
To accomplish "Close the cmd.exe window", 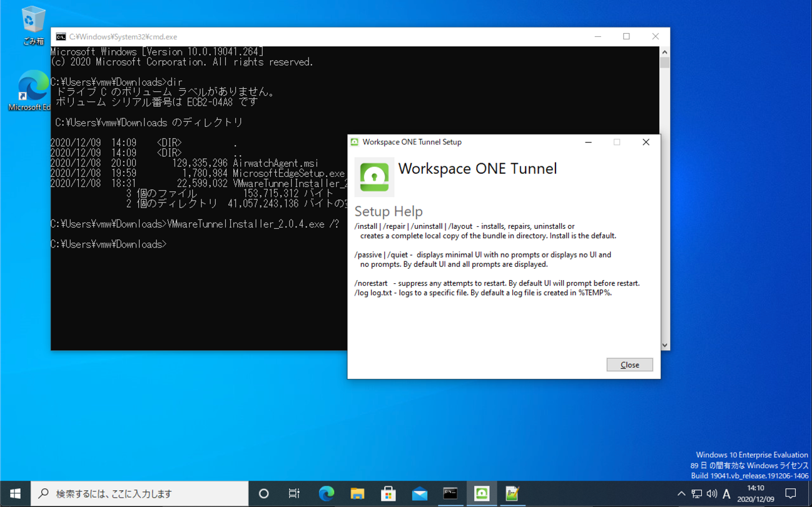I will [655, 37].
